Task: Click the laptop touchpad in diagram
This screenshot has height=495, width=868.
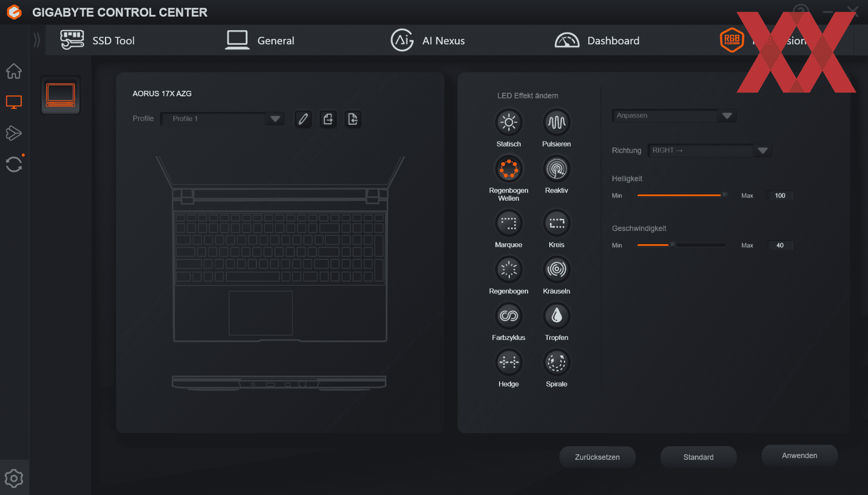Action: 261,313
